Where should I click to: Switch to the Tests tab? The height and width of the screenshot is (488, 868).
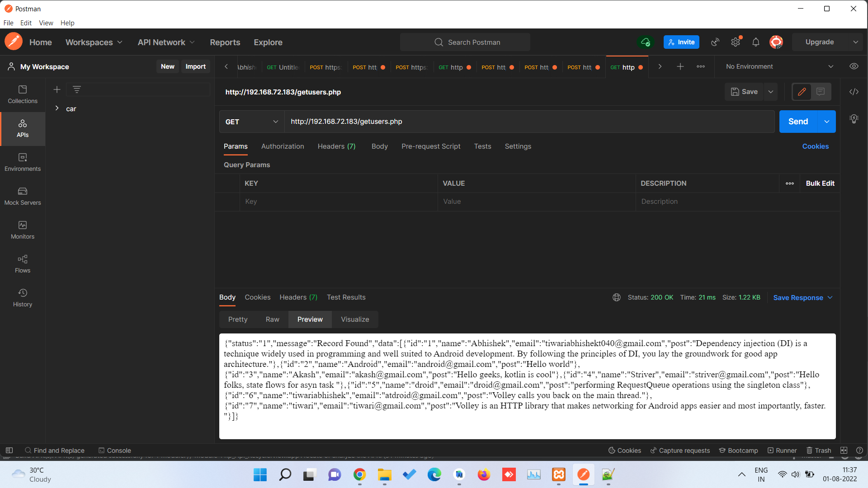tap(482, 146)
